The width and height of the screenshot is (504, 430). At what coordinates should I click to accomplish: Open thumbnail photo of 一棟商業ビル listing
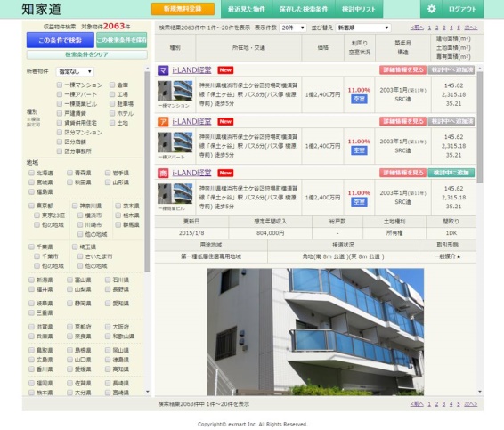[x=175, y=194]
